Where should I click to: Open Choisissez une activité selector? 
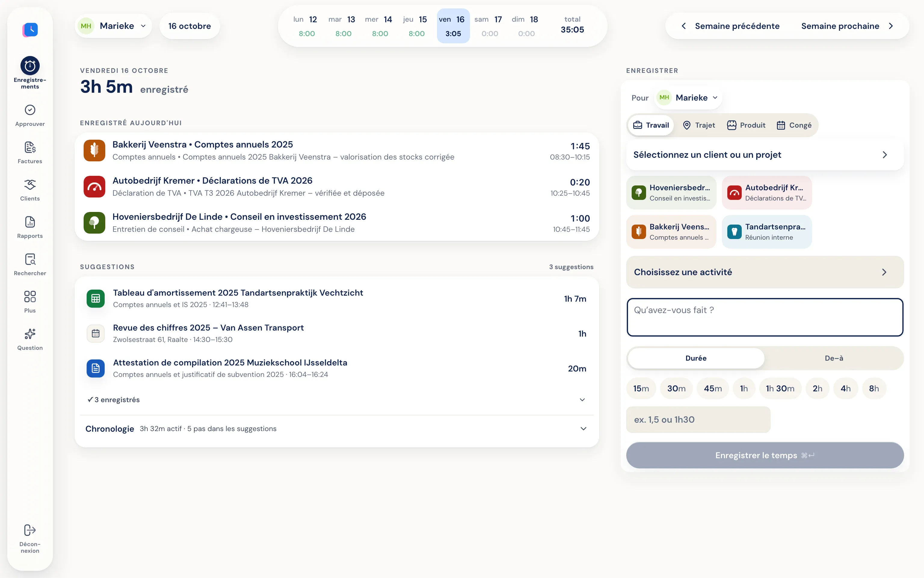(x=765, y=272)
